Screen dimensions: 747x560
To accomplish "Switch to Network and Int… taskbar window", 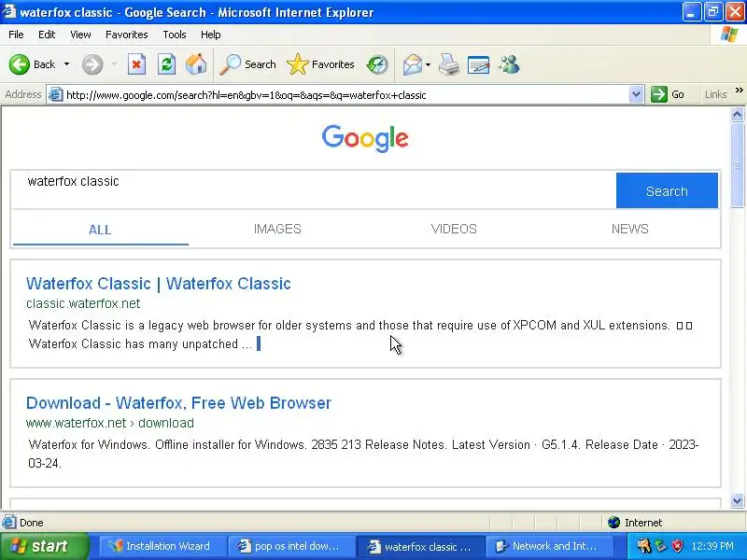I will [548, 546].
